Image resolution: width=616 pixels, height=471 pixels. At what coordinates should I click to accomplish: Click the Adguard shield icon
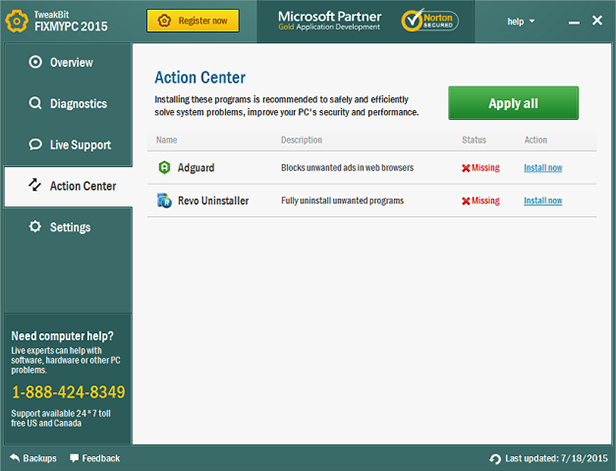[164, 167]
